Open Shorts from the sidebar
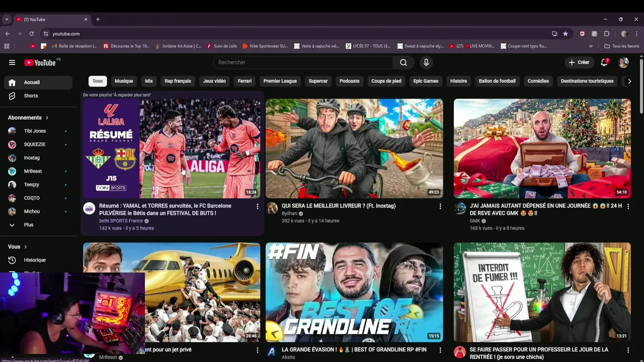644x362 pixels. [38, 96]
